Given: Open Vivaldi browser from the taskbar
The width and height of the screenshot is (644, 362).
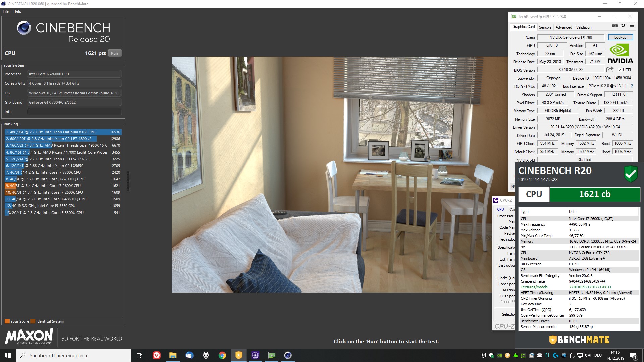Looking at the screenshot, I should [156, 355].
